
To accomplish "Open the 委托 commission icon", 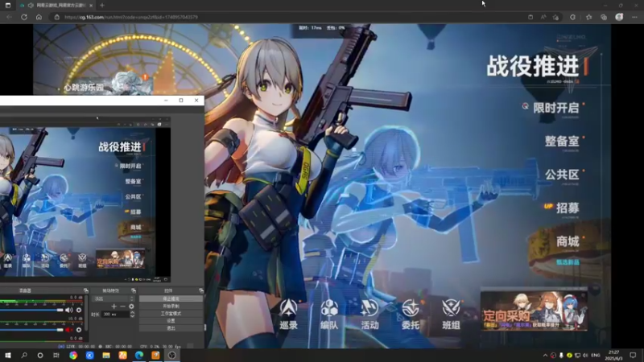I will coord(411,315).
